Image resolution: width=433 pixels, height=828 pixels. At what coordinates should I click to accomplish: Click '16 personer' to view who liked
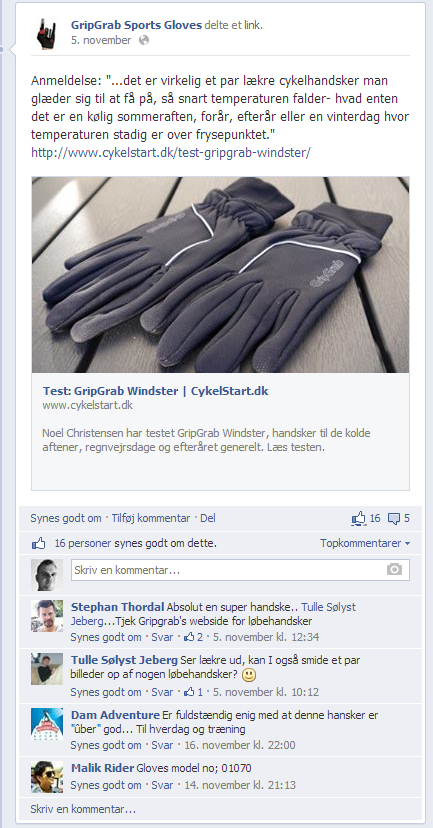click(x=83, y=543)
